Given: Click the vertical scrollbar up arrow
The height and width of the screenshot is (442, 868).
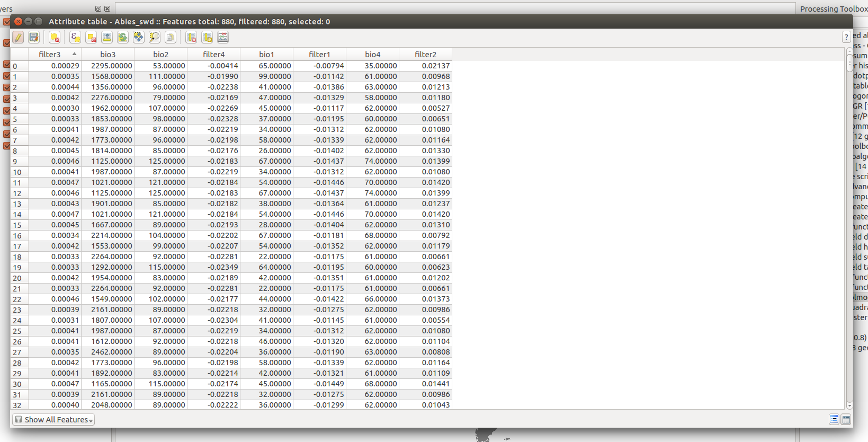Looking at the screenshot, I should pos(849,51).
